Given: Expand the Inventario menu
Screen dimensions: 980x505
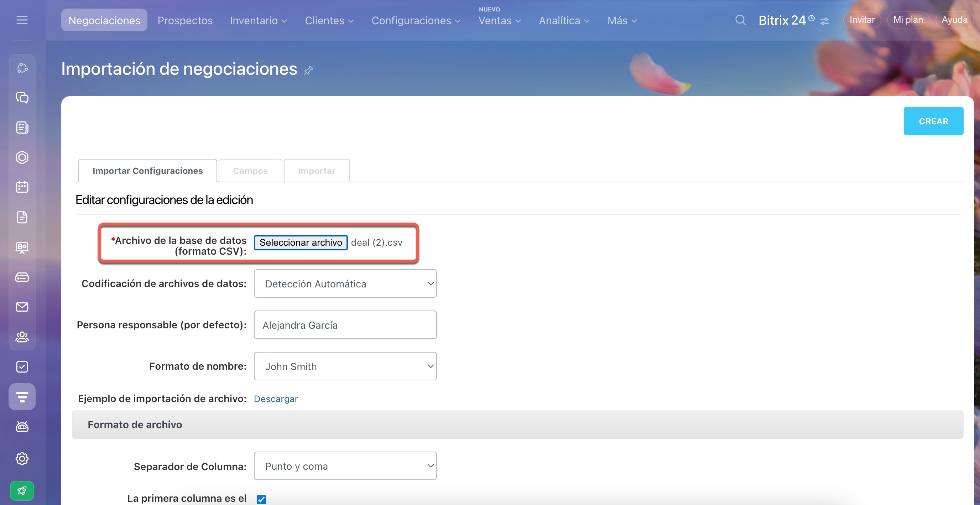Looking at the screenshot, I should coord(259,21).
